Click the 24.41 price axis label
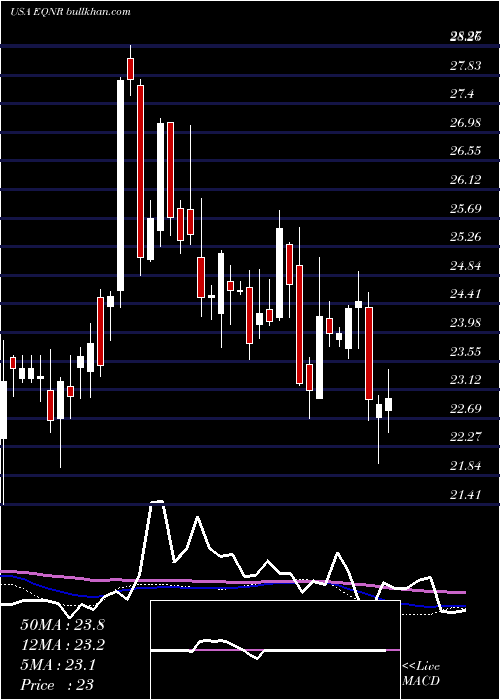500x700 pixels. pyautogui.click(x=466, y=294)
